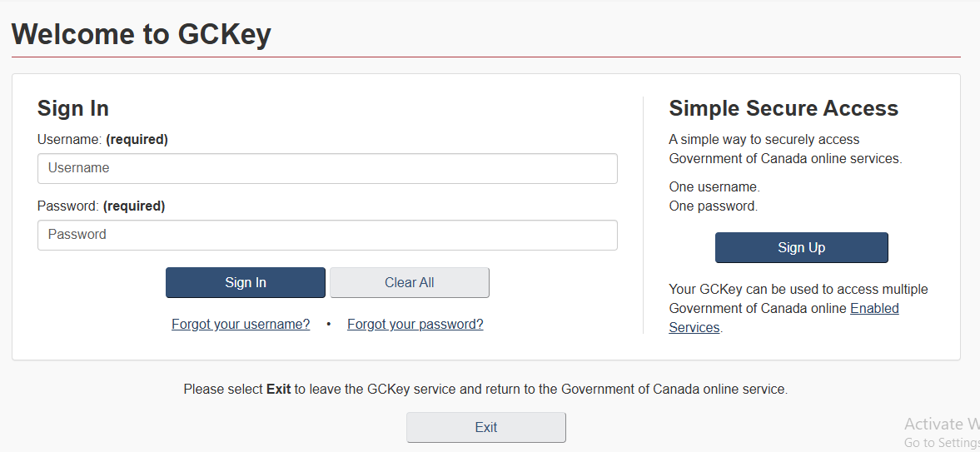Click the bold (required) text beside Password

(x=134, y=206)
